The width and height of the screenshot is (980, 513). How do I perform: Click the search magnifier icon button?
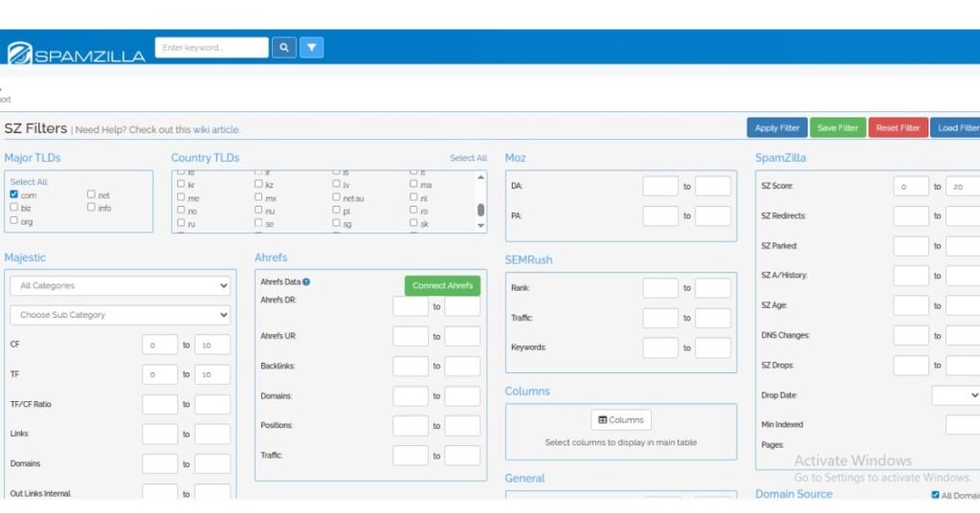pos(283,48)
